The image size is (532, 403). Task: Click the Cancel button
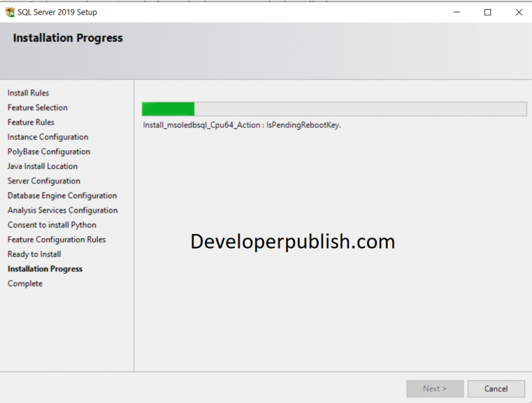pos(496,388)
